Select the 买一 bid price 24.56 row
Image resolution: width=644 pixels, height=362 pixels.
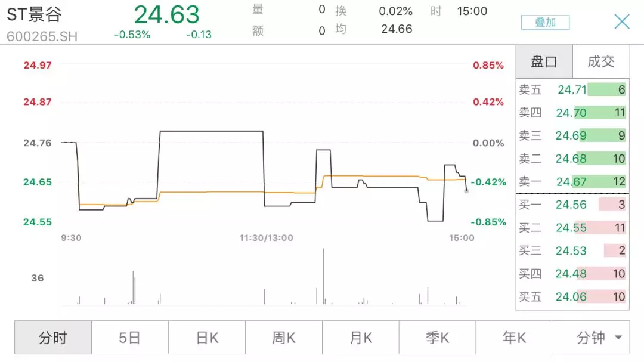click(572, 205)
